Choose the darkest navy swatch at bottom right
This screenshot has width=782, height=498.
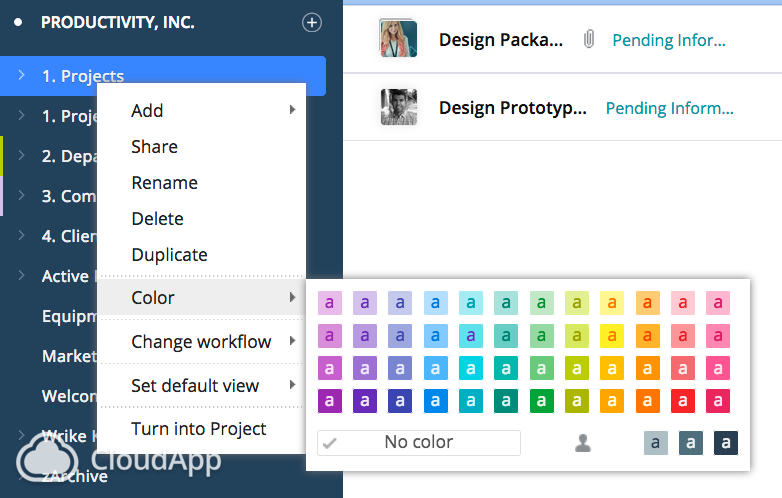pyautogui.click(x=725, y=442)
